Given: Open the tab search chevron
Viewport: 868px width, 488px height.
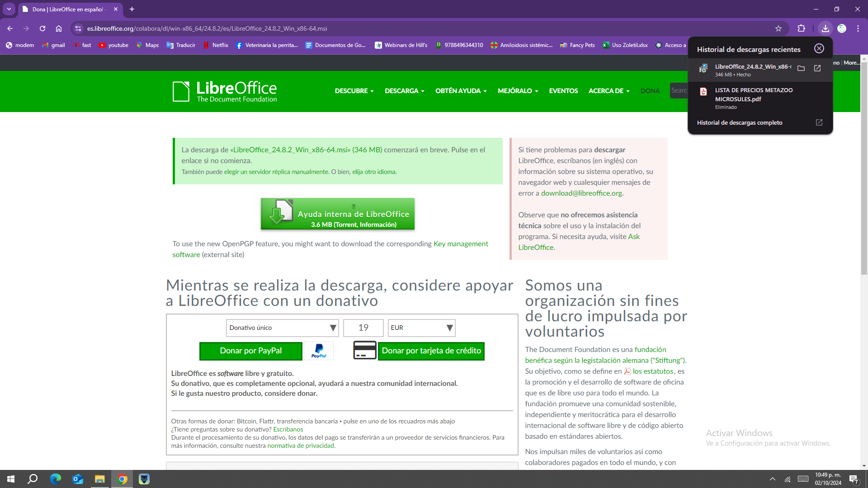Looking at the screenshot, I should [x=9, y=9].
